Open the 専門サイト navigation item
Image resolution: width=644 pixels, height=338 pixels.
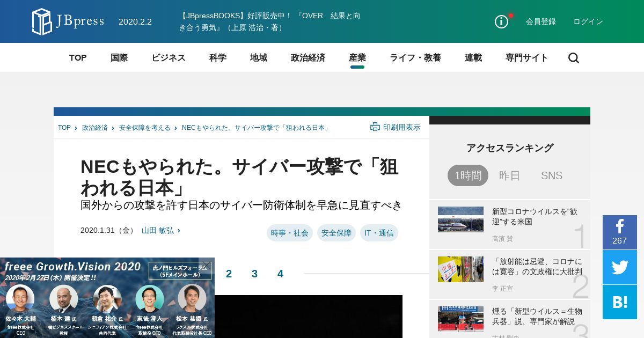(x=527, y=58)
